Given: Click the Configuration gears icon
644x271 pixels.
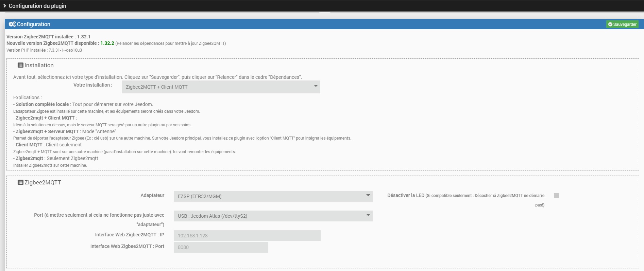Looking at the screenshot, I should point(12,24).
